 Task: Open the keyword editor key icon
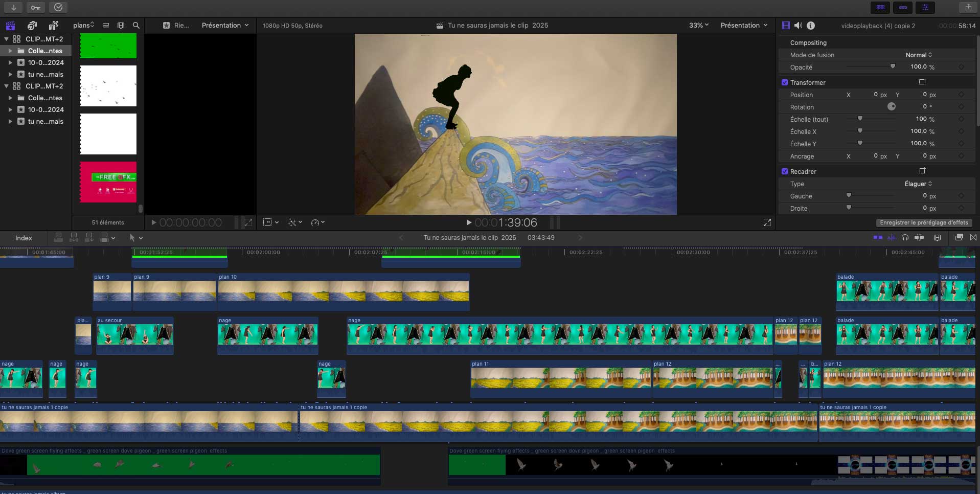point(35,8)
